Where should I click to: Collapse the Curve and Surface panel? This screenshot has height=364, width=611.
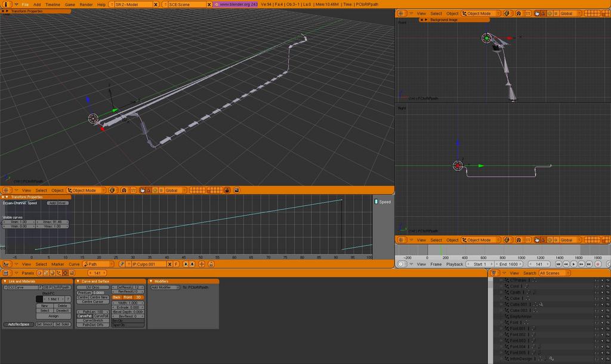pos(78,282)
